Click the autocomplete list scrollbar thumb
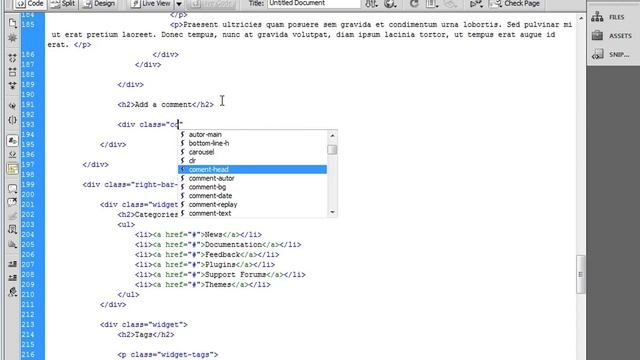Image resolution: width=640 pixels, height=360 pixels. tap(332, 150)
